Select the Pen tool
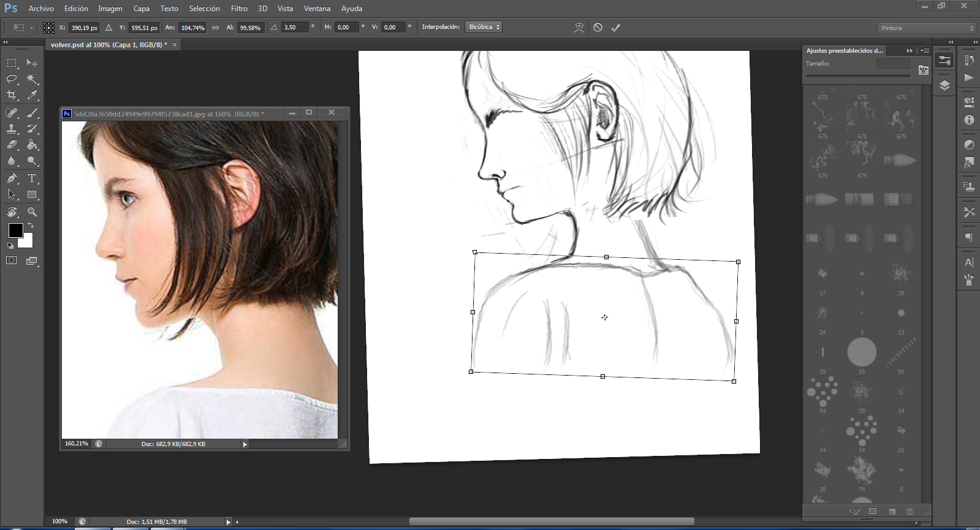This screenshot has height=530, width=980. pyautogui.click(x=12, y=178)
